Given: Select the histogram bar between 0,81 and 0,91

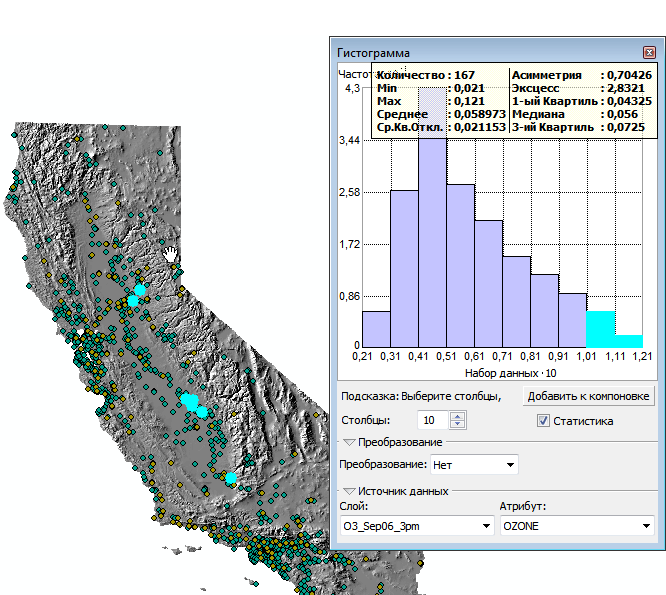Looking at the screenshot, I should [544, 308].
